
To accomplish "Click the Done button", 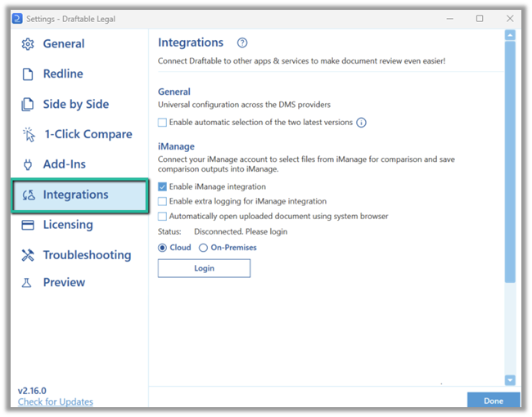I will [x=494, y=401].
